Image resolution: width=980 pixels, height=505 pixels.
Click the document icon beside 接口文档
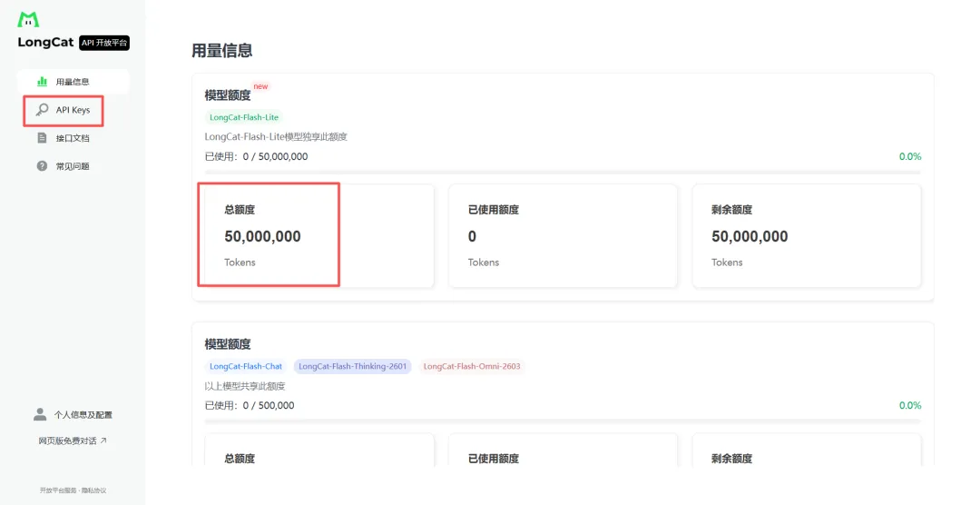click(42, 138)
